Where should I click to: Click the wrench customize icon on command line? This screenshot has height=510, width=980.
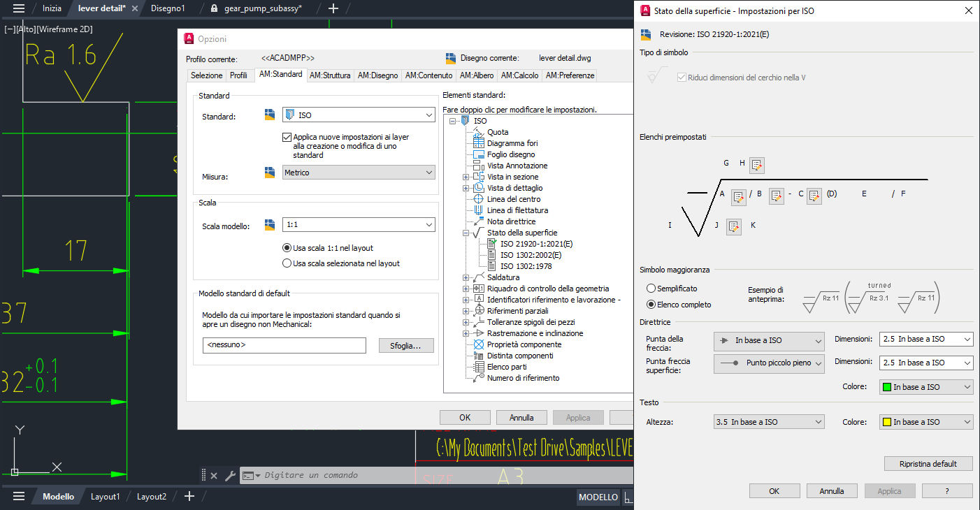click(x=230, y=476)
